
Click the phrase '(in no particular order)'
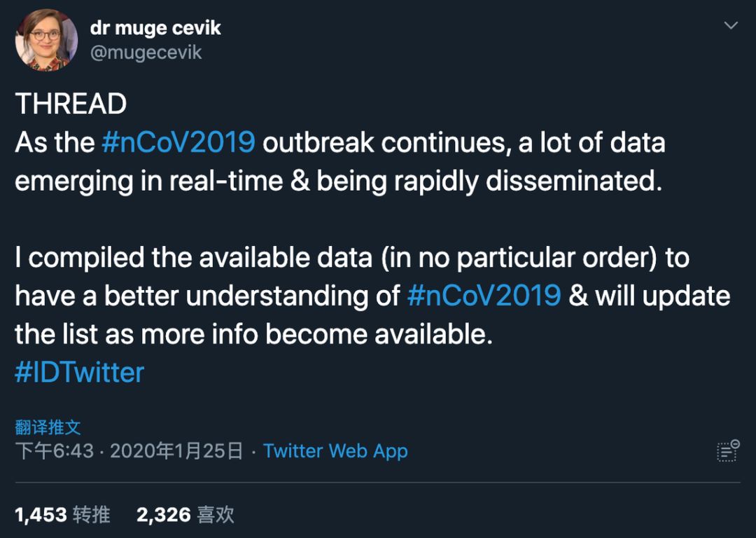519,258
